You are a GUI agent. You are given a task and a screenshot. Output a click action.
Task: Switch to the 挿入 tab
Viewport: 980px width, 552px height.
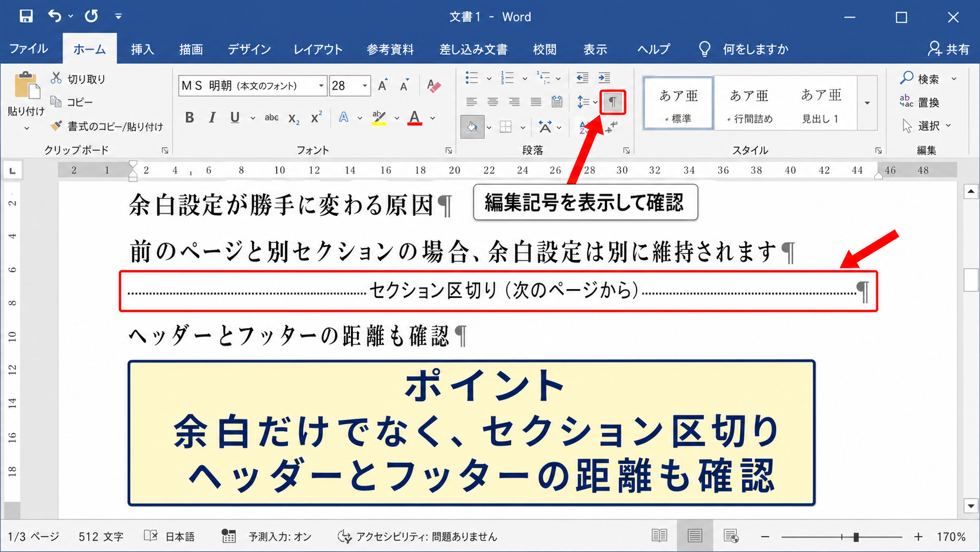(142, 49)
